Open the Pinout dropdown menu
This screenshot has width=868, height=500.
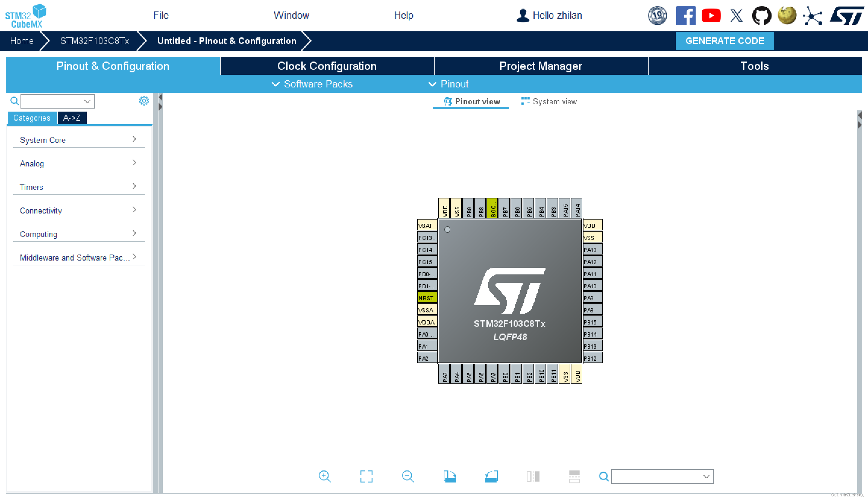448,84
